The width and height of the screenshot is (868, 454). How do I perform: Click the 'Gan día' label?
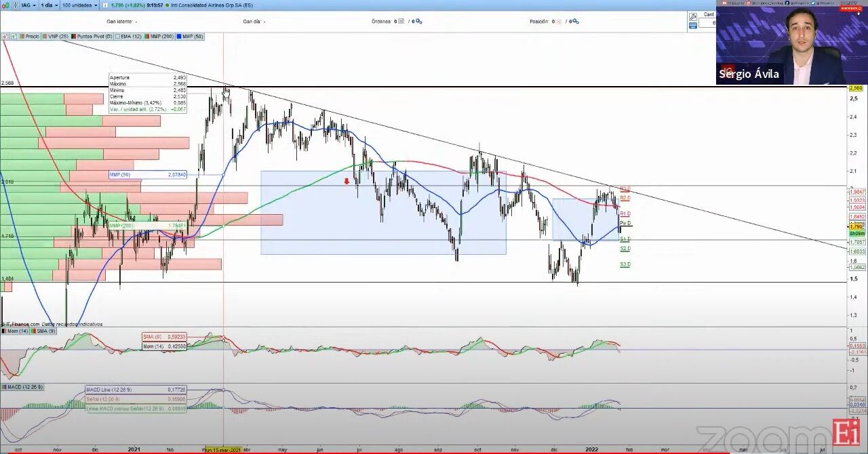tap(252, 22)
